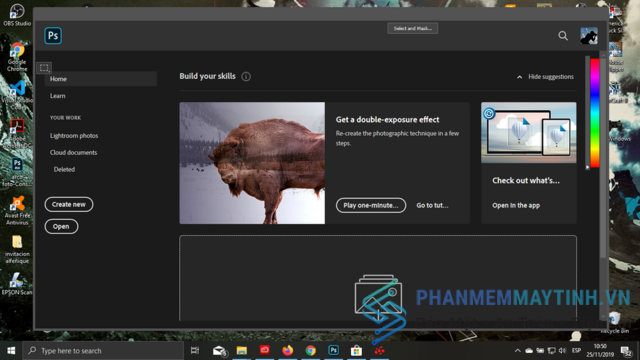Image resolution: width=640 pixels, height=360 pixels.
Task: Open Microsoft Store from the taskbar
Action: click(356, 351)
